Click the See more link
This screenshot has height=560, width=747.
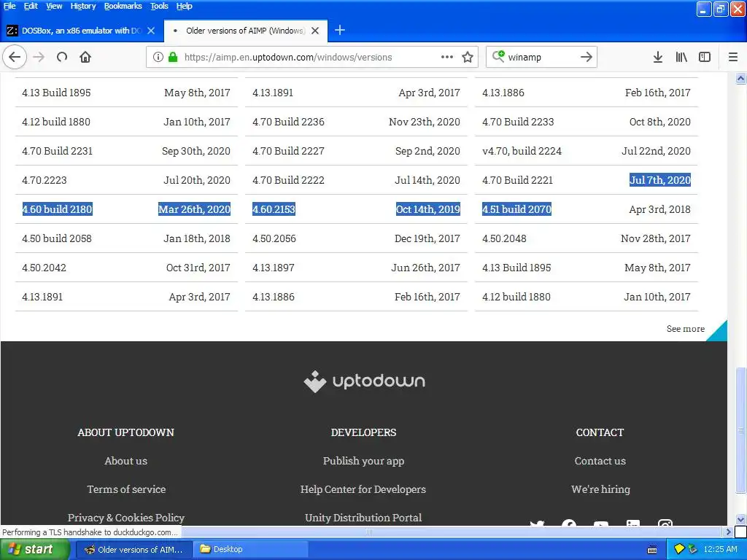[x=685, y=329]
